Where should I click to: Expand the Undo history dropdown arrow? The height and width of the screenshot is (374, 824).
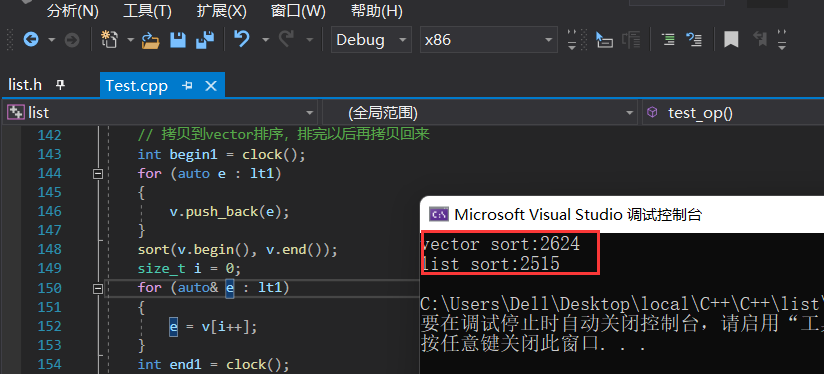click(265, 39)
